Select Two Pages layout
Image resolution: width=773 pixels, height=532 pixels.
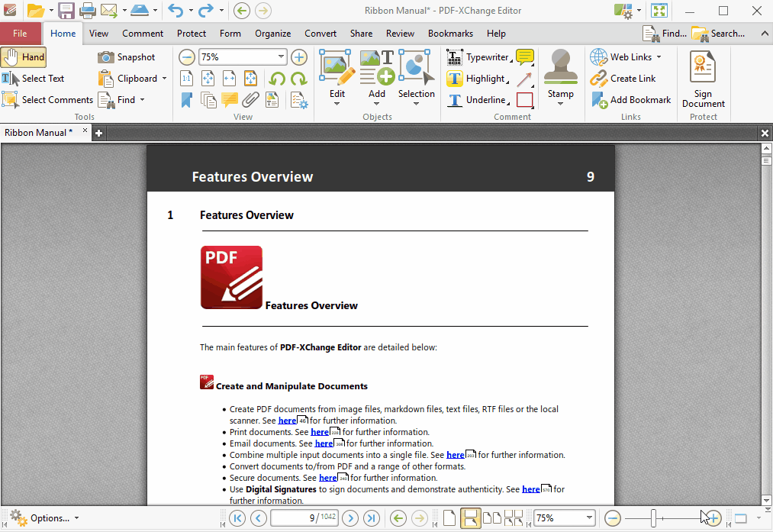pos(492,518)
